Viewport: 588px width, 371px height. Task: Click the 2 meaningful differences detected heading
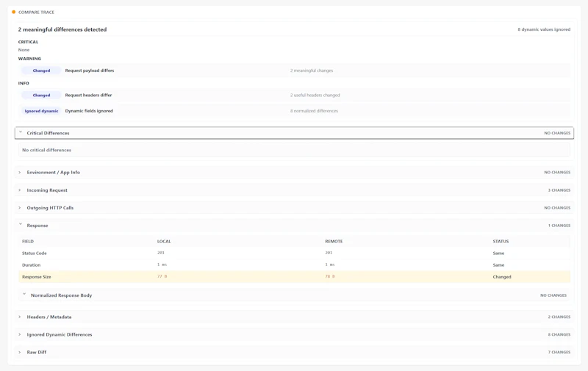pos(62,29)
